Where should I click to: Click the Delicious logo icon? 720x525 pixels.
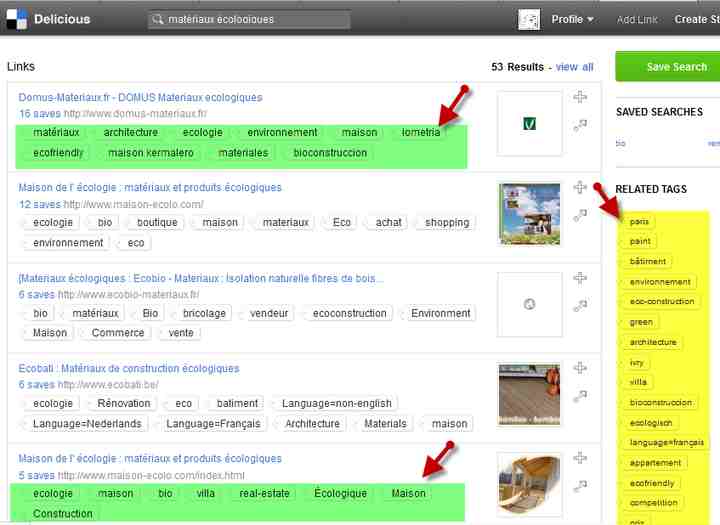[17, 19]
